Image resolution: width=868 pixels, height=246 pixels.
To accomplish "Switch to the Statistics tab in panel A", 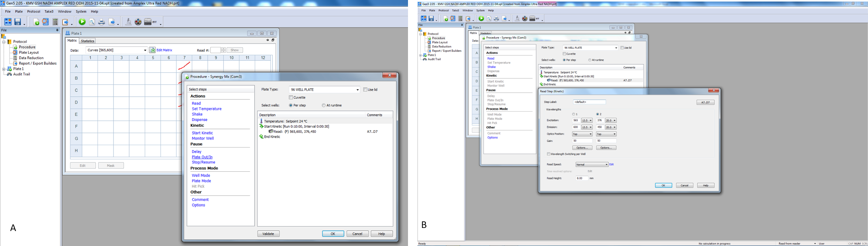I will (87, 41).
